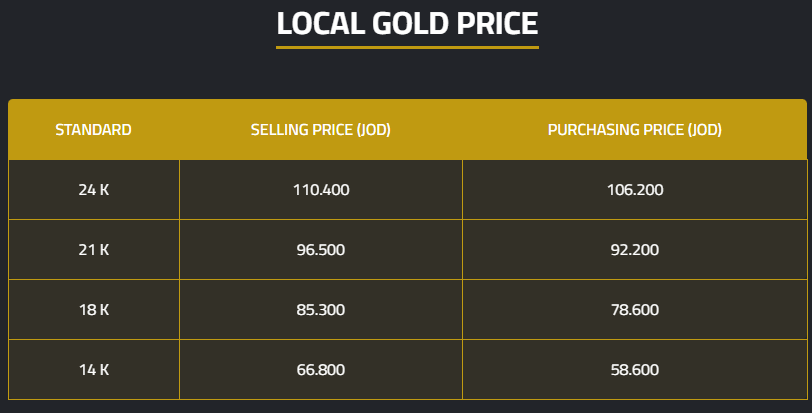This screenshot has width=812, height=413.
Task: Select the 24 K standard cell
Action: 93,190
